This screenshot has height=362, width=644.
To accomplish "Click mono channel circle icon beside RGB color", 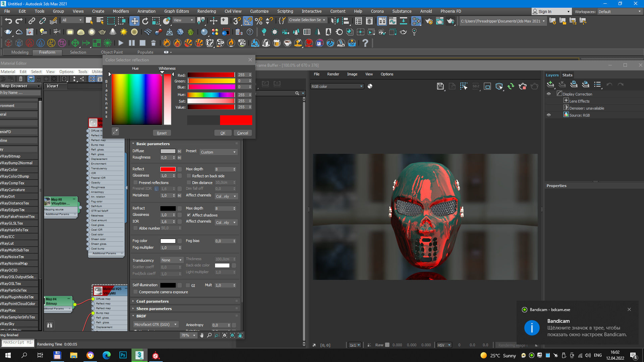I will click(x=370, y=86).
